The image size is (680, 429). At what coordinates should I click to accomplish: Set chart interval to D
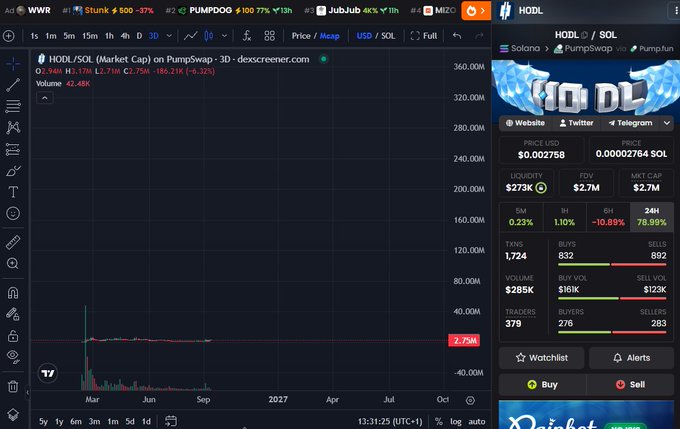(x=139, y=36)
